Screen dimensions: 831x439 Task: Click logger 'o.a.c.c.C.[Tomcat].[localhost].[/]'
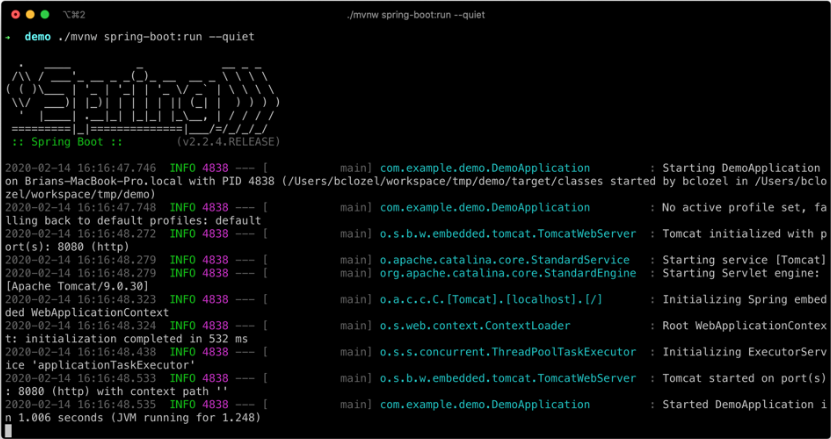[x=491, y=299]
